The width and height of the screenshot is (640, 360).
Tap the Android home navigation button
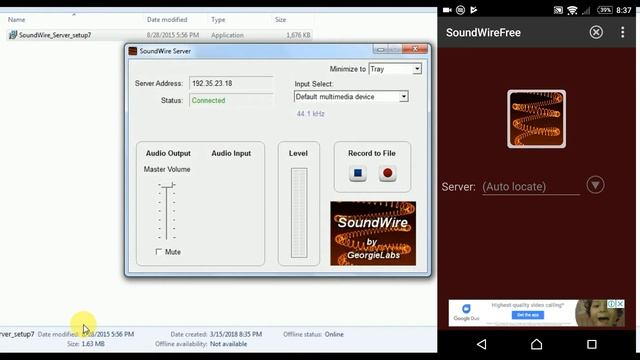(536, 344)
